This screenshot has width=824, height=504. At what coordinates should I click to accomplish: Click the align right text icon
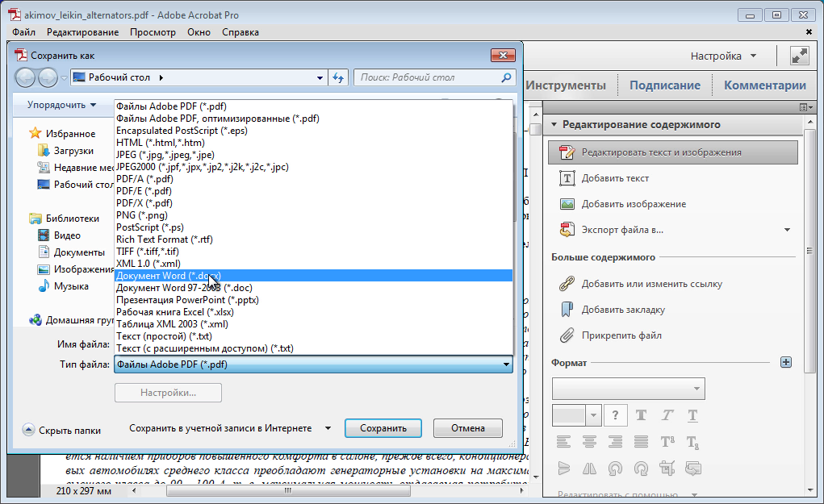[x=615, y=442]
